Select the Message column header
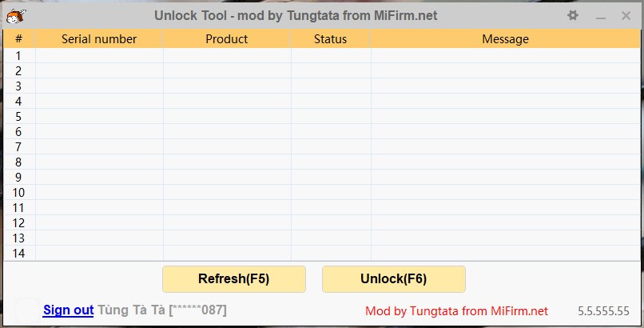 click(x=505, y=38)
